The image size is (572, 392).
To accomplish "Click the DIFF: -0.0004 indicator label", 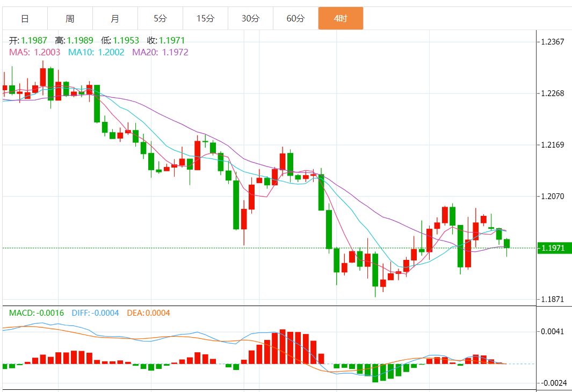I will pos(95,313).
